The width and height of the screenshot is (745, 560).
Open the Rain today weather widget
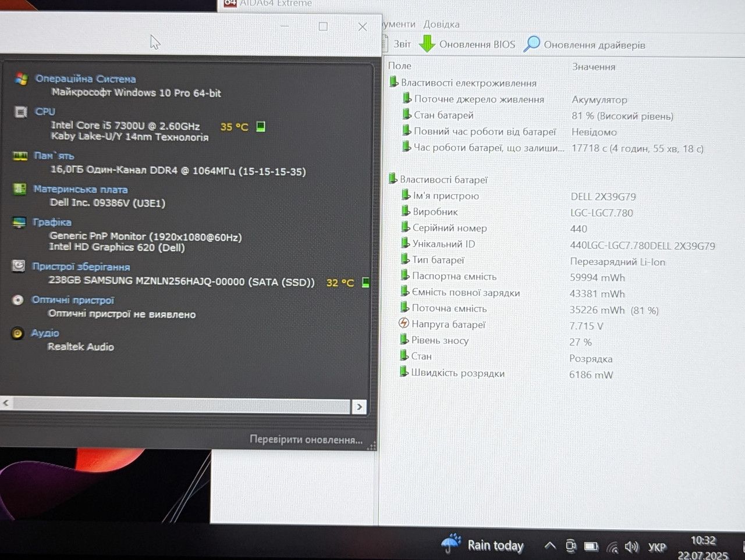point(483,545)
